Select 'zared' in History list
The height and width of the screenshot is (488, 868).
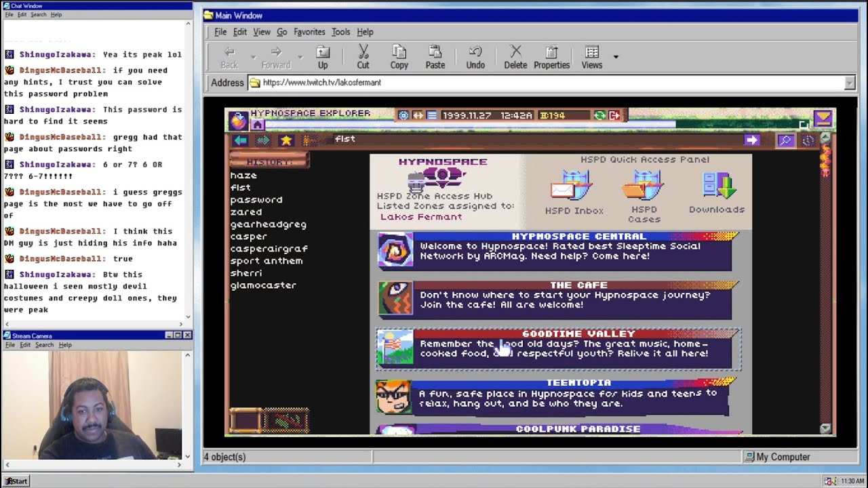[x=246, y=212]
